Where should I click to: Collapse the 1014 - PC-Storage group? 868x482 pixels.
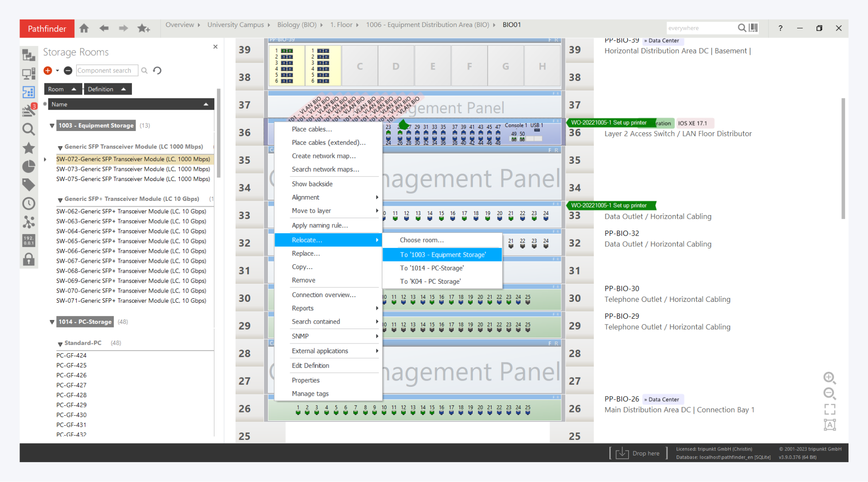[x=52, y=322]
